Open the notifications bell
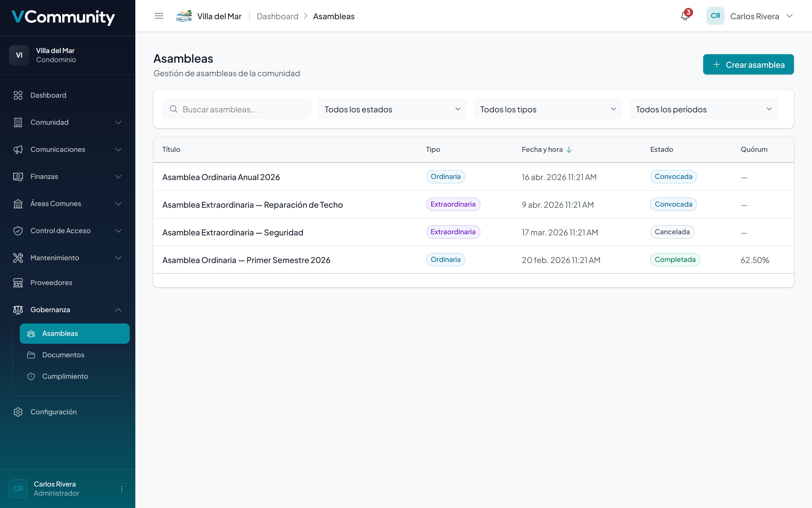This screenshot has height=508, width=812. point(685,16)
